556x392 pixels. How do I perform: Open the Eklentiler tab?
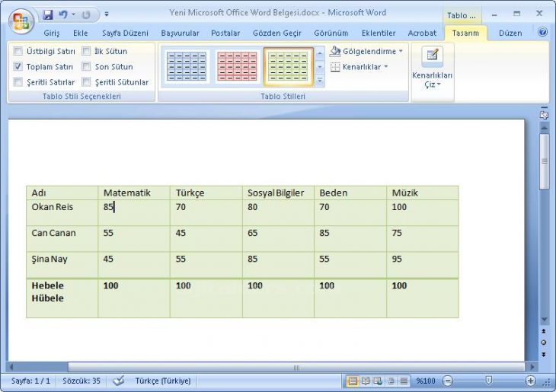(x=379, y=33)
